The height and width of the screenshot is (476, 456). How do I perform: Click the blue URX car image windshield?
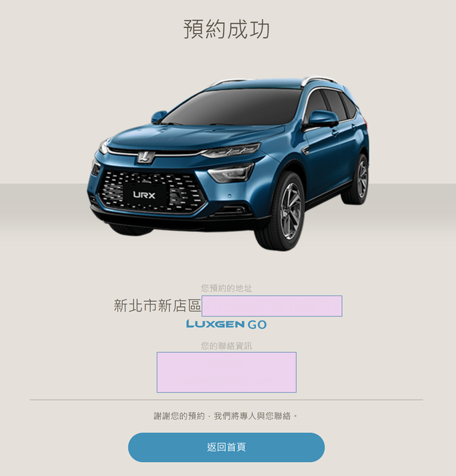click(234, 107)
